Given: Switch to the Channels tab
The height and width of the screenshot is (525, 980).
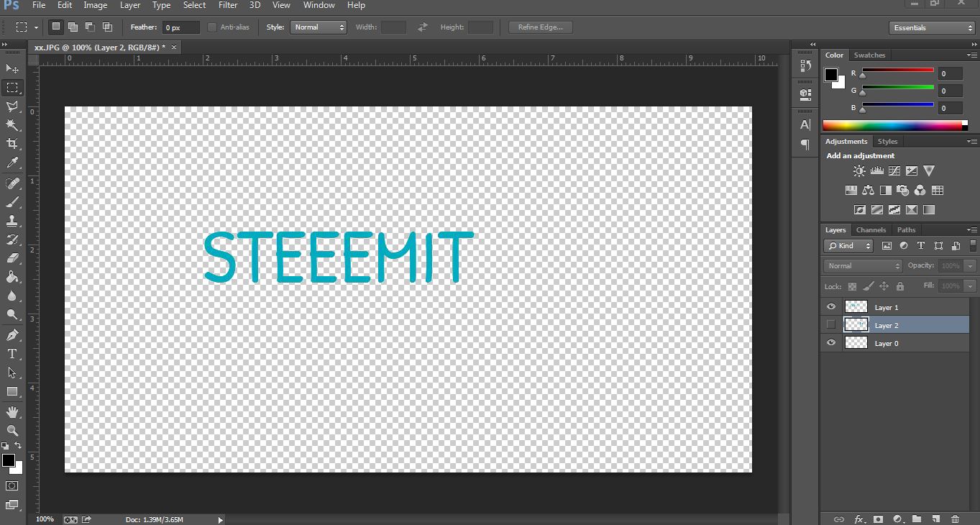Looking at the screenshot, I should coord(871,230).
